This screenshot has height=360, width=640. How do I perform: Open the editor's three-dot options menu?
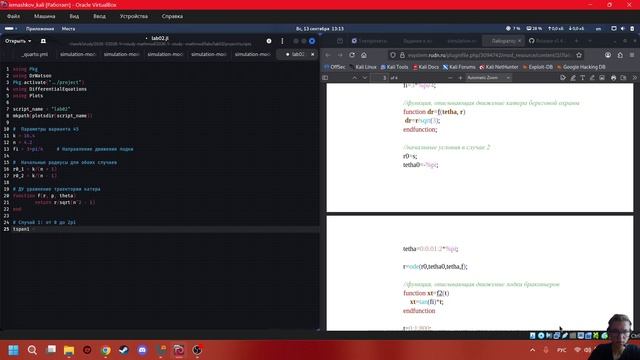282,41
